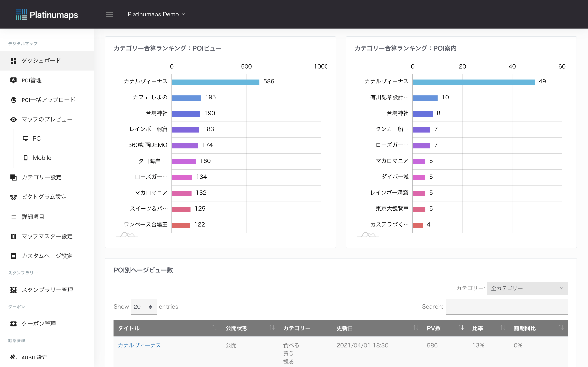588x367 pixels.
Task: Select ダッシュボード in the sidebar
Action: (41, 60)
